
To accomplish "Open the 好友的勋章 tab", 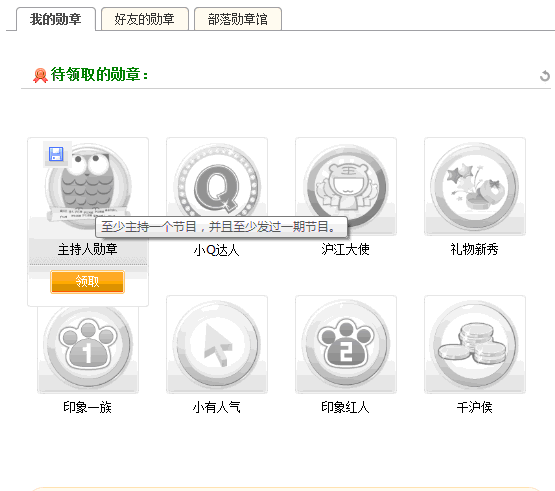I will point(145,19).
